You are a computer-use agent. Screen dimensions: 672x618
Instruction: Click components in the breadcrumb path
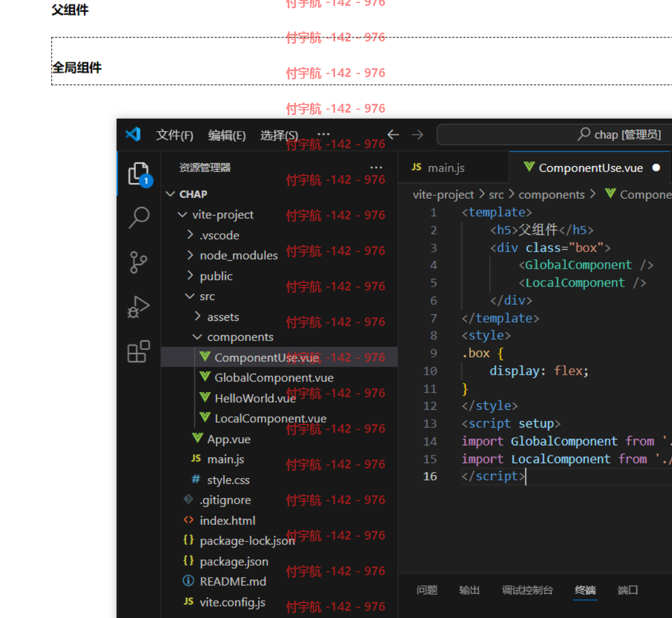[x=552, y=195]
